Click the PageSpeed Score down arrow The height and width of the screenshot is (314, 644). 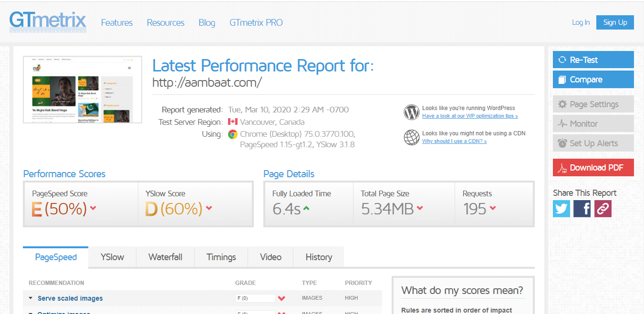coord(93,208)
